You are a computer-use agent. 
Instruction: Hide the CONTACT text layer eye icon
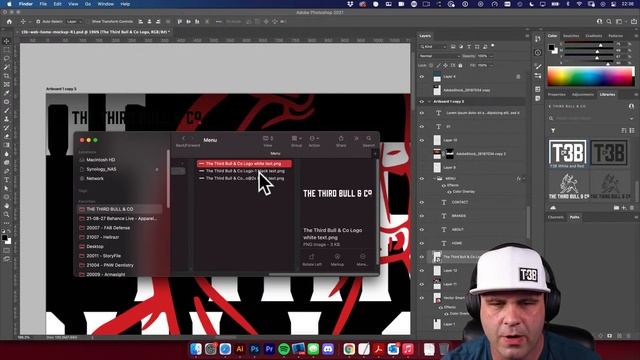(422, 202)
